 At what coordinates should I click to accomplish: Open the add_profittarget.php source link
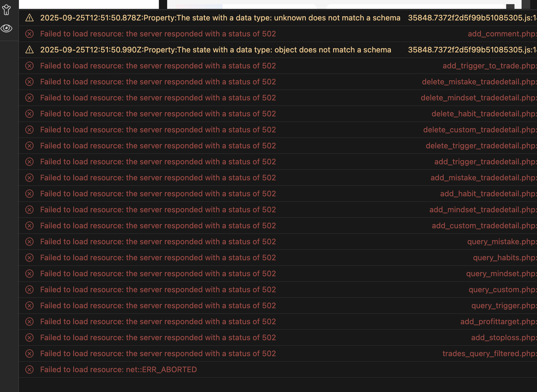coord(498,322)
